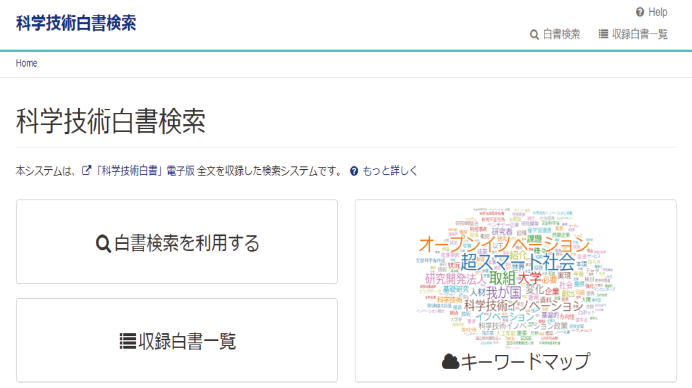Open the キーワードマップ label
The height and width of the screenshot is (388, 692).
pos(525,362)
